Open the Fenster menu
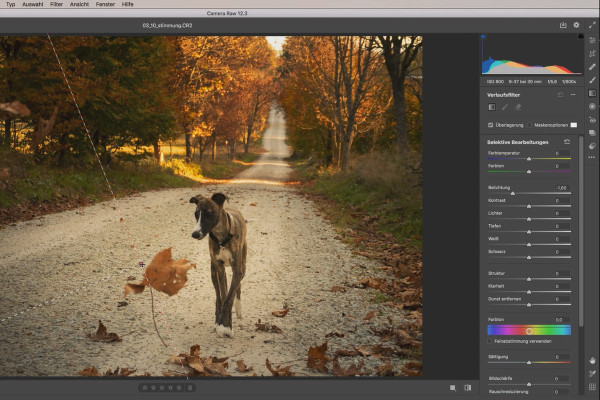 [105, 4]
